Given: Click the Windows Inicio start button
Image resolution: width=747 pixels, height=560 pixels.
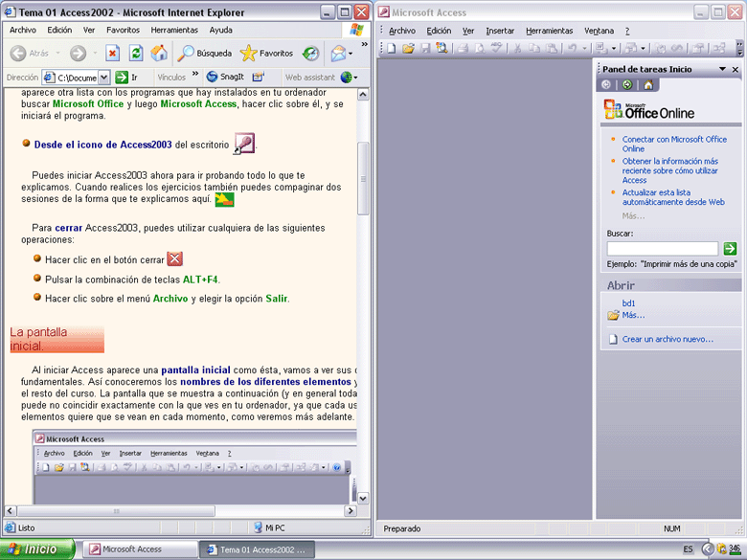Looking at the screenshot, I should coord(37,549).
